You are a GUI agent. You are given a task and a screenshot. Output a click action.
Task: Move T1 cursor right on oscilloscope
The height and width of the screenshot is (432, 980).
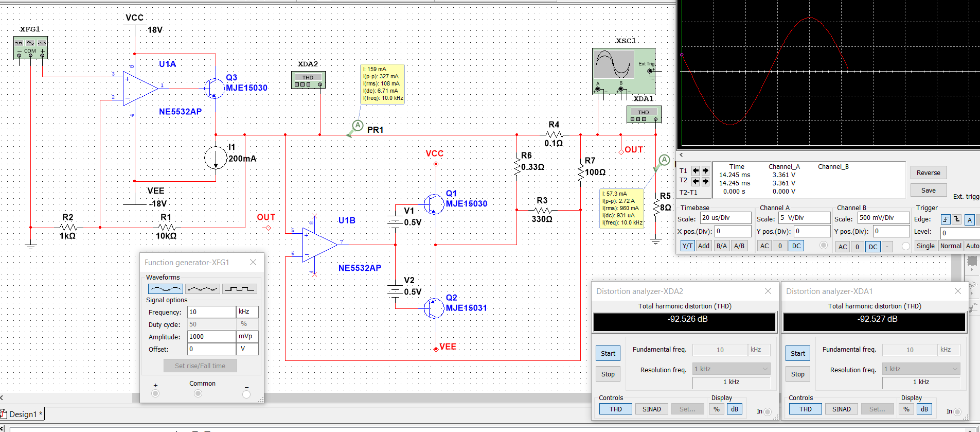coord(705,171)
